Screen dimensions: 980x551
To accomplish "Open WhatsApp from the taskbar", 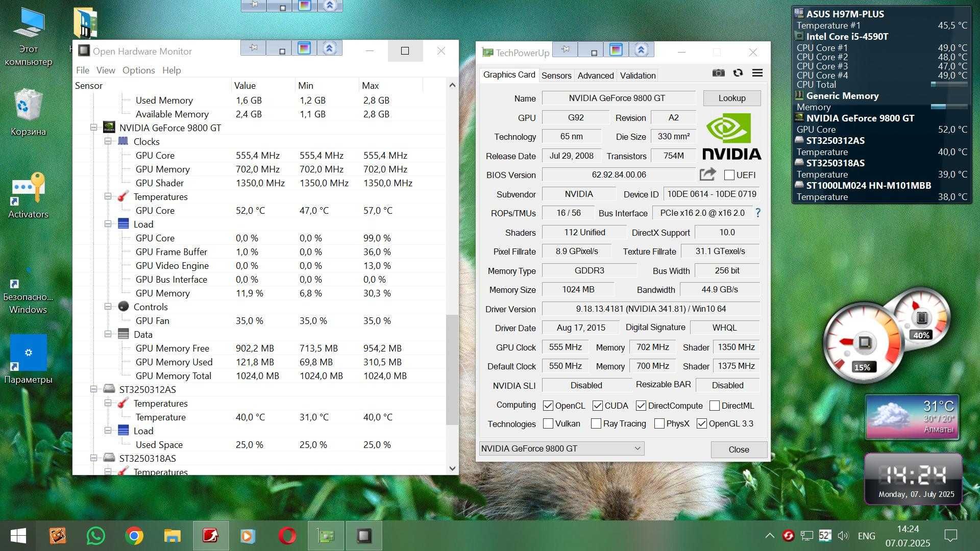I will point(96,536).
